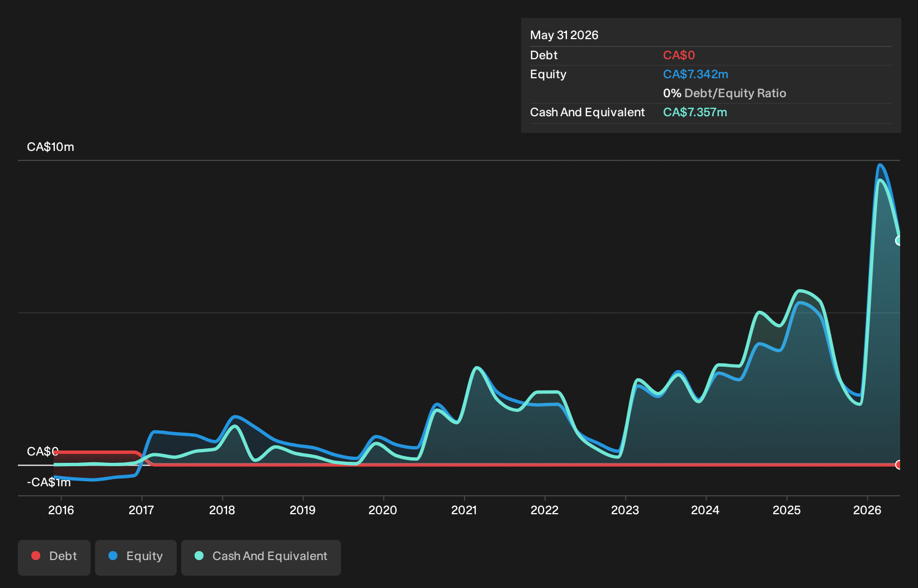Screen dimensions: 918x588
Task: Click the 2021 x-axis label
Action: [464, 510]
